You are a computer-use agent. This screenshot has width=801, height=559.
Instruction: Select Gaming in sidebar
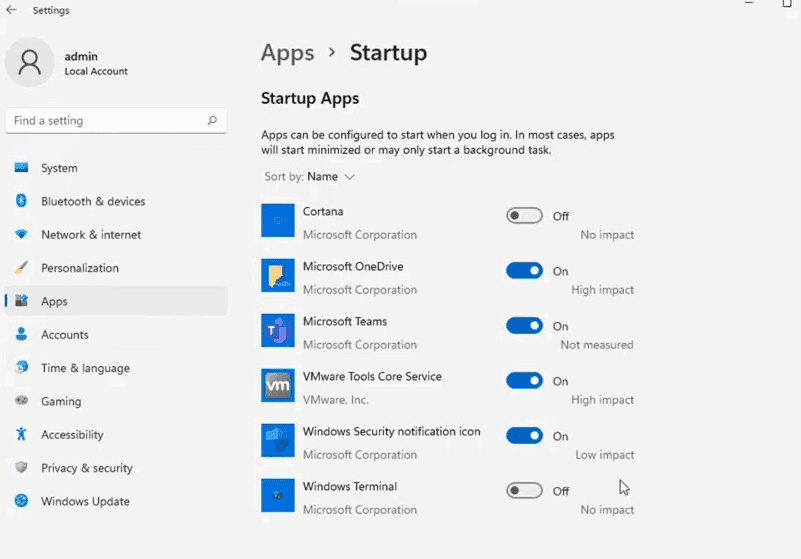click(x=116, y=401)
